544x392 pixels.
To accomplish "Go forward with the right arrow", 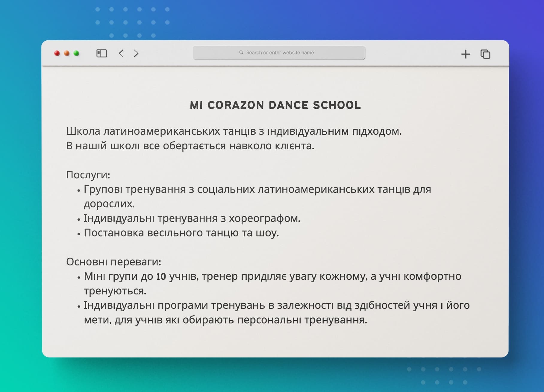I will 136,53.
